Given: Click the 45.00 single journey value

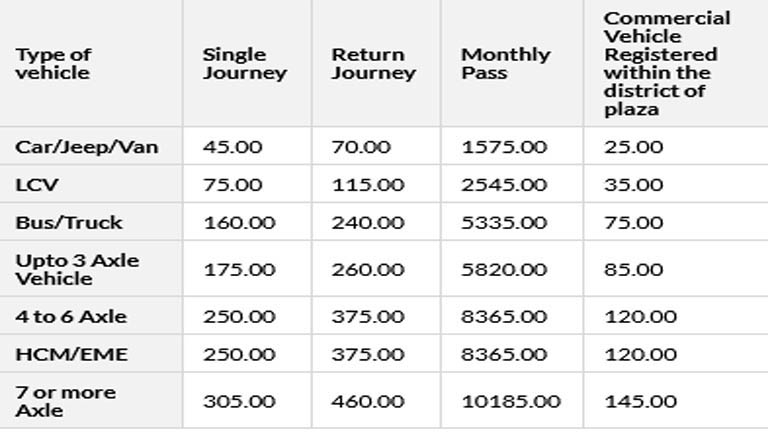Looking at the screenshot, I should click(x=233, y=147).
